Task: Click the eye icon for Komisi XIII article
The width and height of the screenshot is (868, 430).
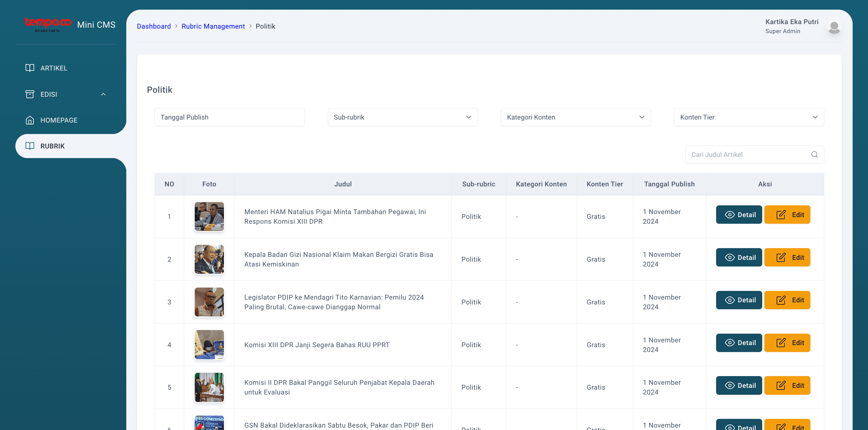Action: click(x=729, y=343)
